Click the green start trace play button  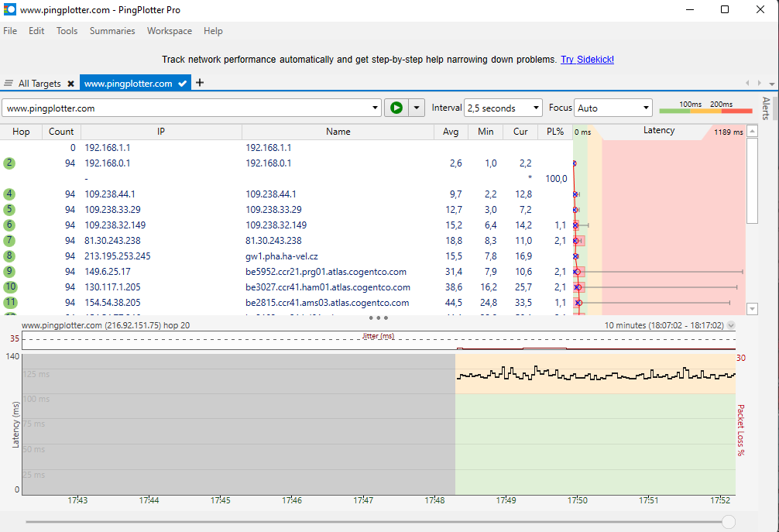coord(396,108)
